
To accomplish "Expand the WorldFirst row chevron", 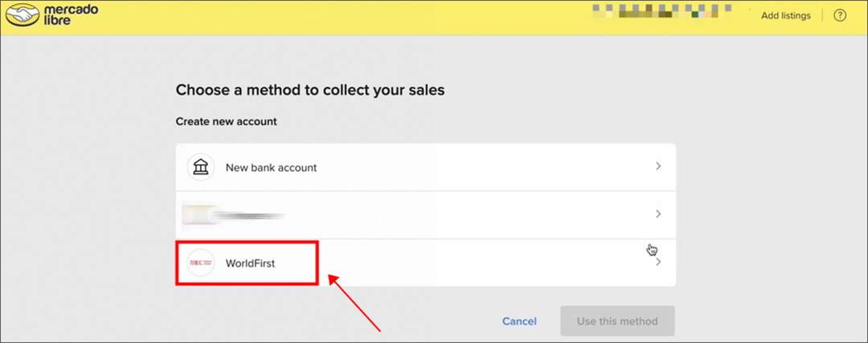I will pyautogui.click(x=658, y=262).
